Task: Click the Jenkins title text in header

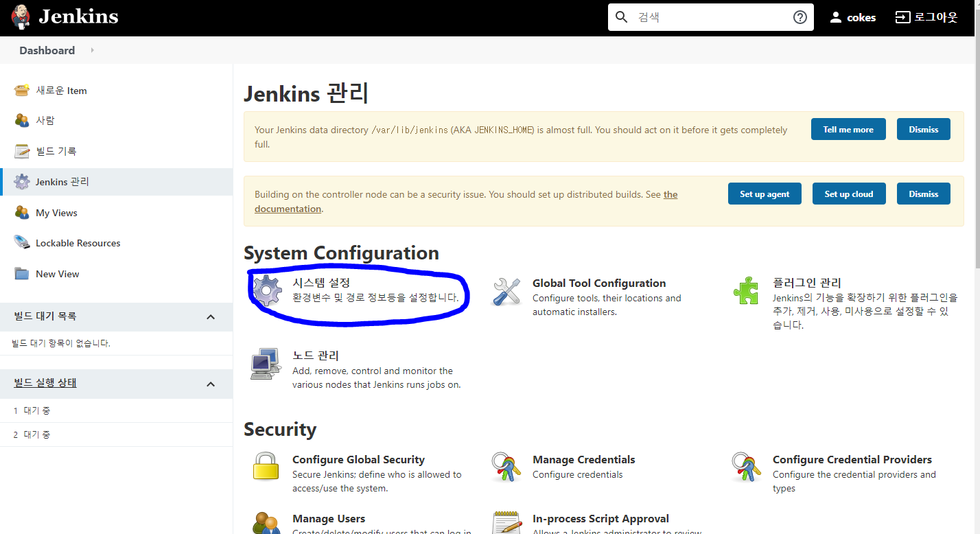Action: pyautogui.click(x=78, y=17)
